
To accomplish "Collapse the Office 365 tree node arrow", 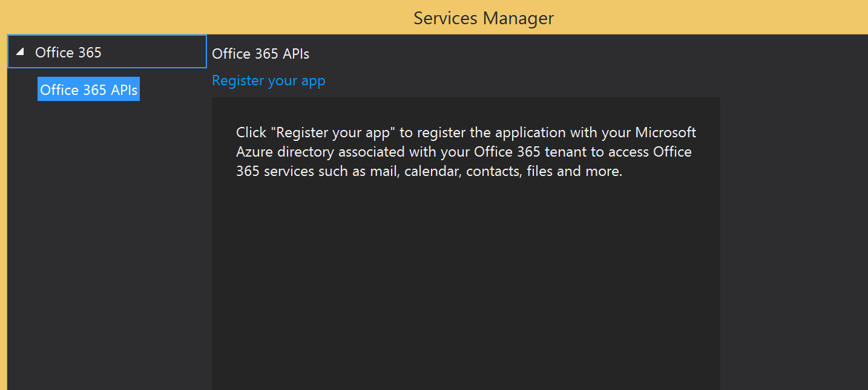I will (x=20, y=53).
